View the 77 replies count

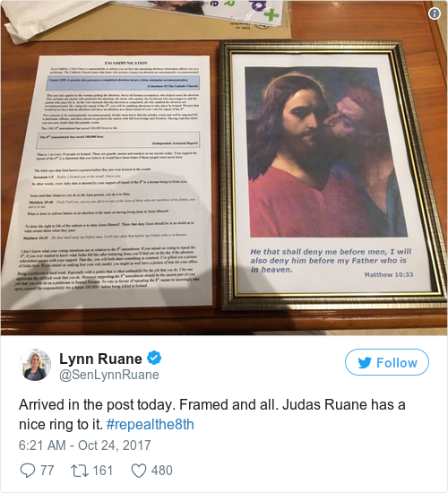pyautogui.click(x=47, y=471)
